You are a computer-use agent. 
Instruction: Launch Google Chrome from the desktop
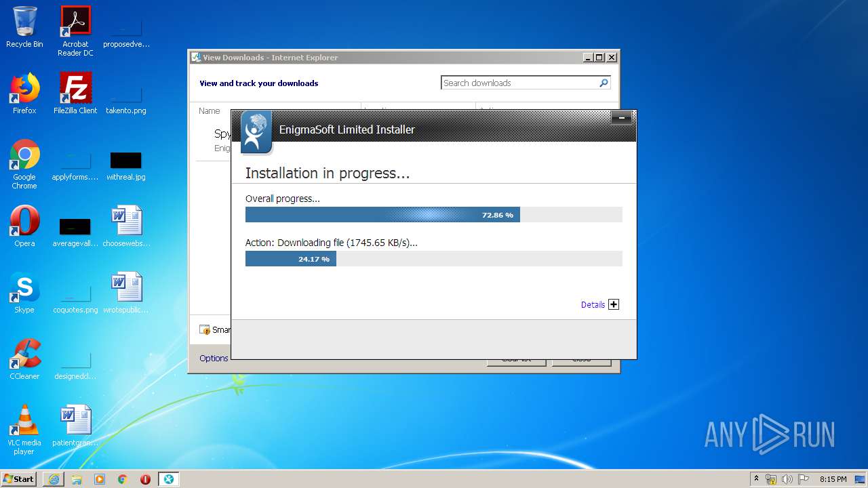pos(24,164)
